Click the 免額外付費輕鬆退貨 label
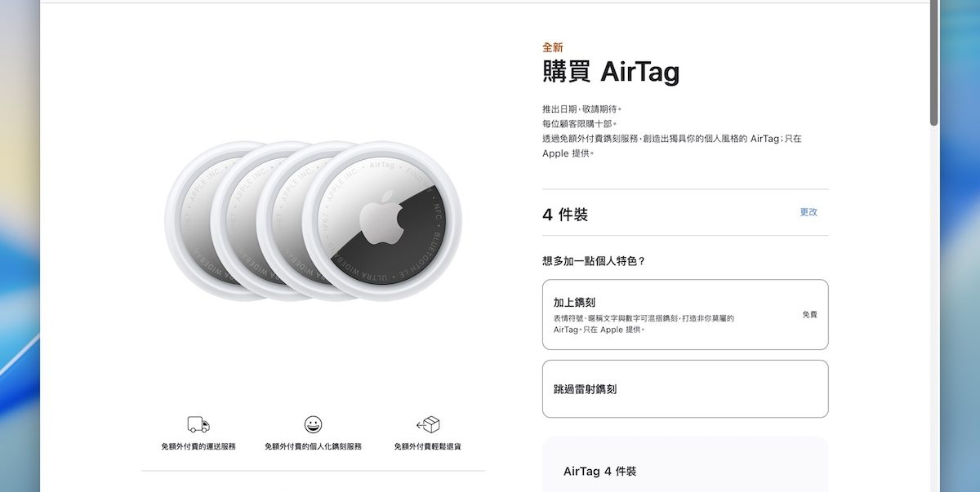The height and width of the screenshot is (492, 980). 428,447
